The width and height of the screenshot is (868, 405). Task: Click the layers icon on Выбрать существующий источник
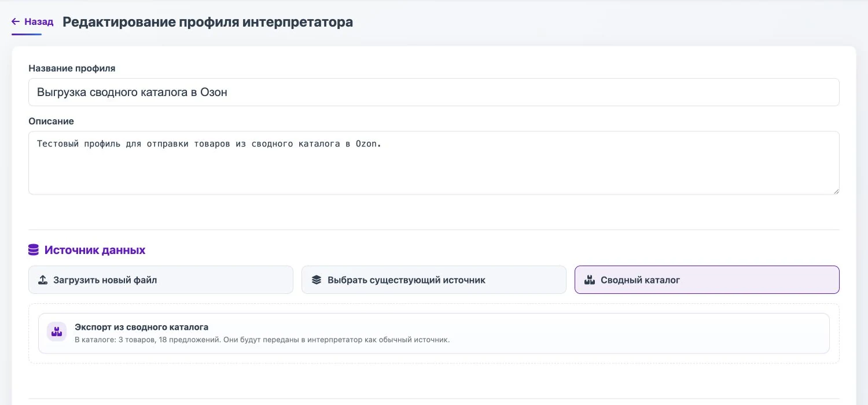pyautogui.click(x=316, y=280)
